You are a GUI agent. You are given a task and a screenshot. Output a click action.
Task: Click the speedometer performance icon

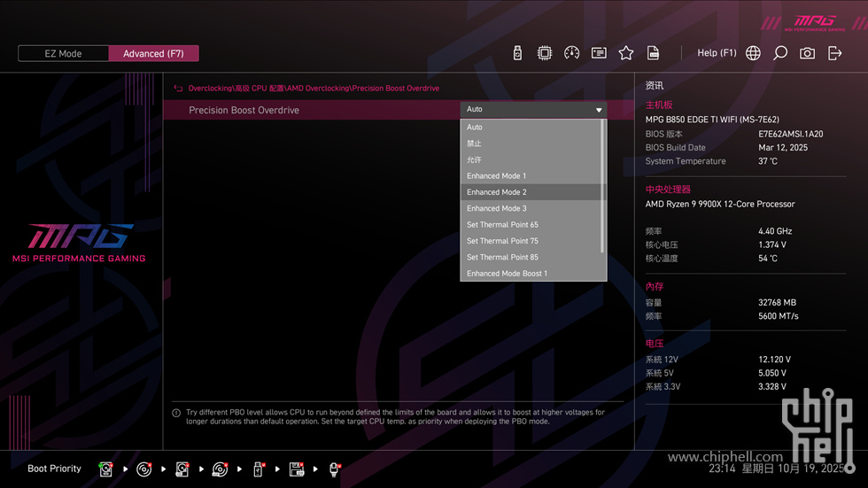coord(571,53)
